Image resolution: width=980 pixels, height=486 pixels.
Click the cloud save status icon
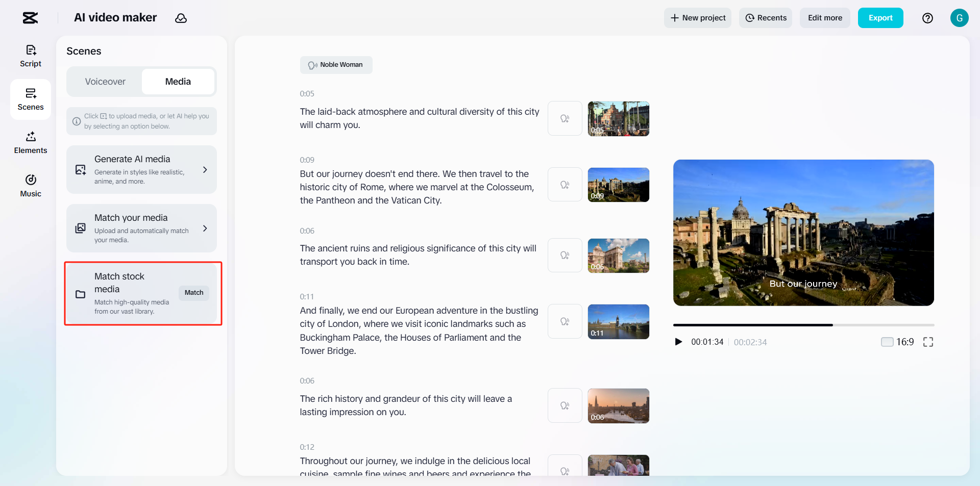(x=181, y=18)
